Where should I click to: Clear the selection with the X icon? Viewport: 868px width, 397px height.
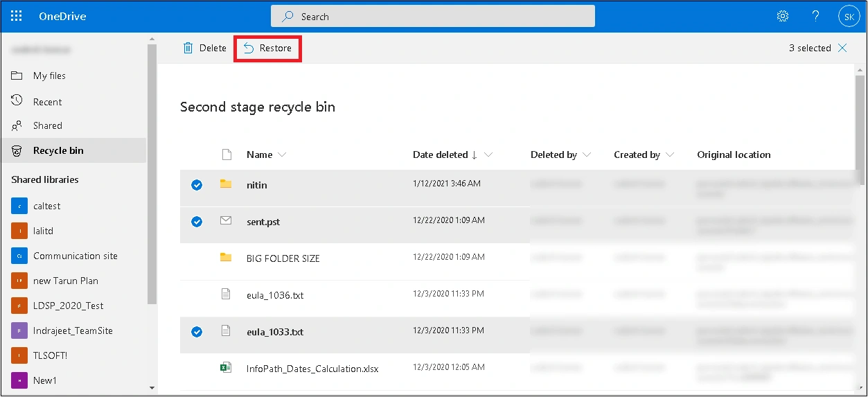tap(842, 48)
